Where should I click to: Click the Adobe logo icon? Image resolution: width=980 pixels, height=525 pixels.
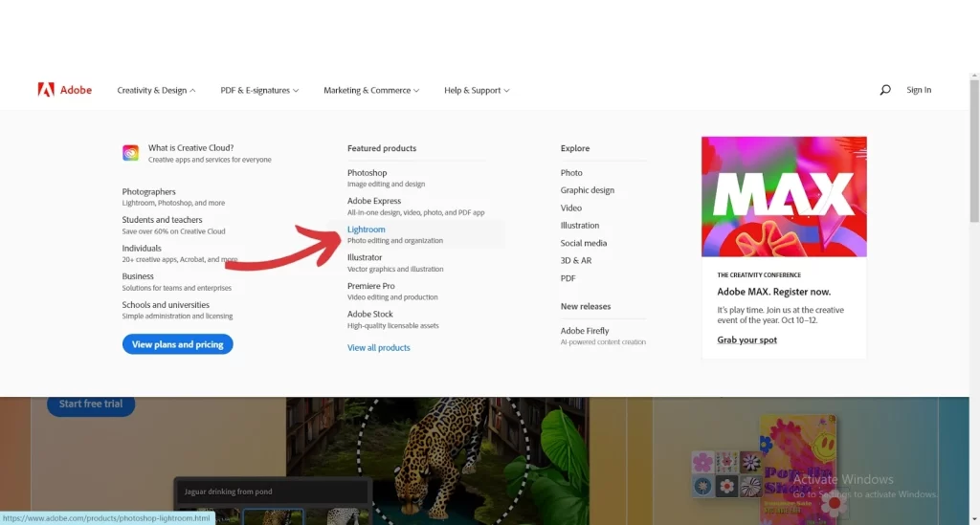point(46,90)
